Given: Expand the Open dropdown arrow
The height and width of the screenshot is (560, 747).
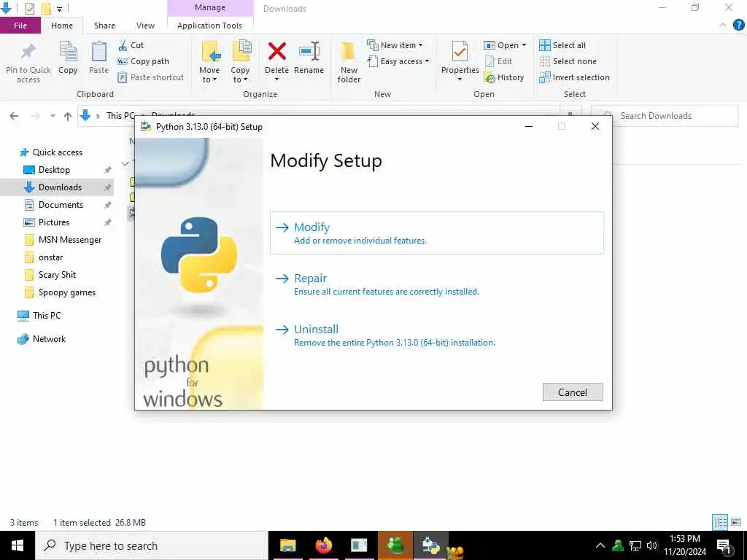Looking at the screenshot, I should click(x=524, y=45).
